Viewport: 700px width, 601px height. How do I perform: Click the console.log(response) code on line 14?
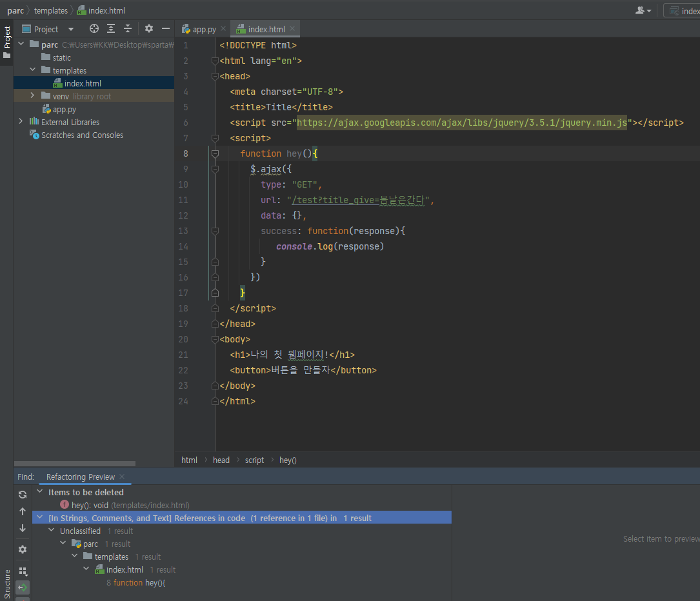click(x=330, y=246)
